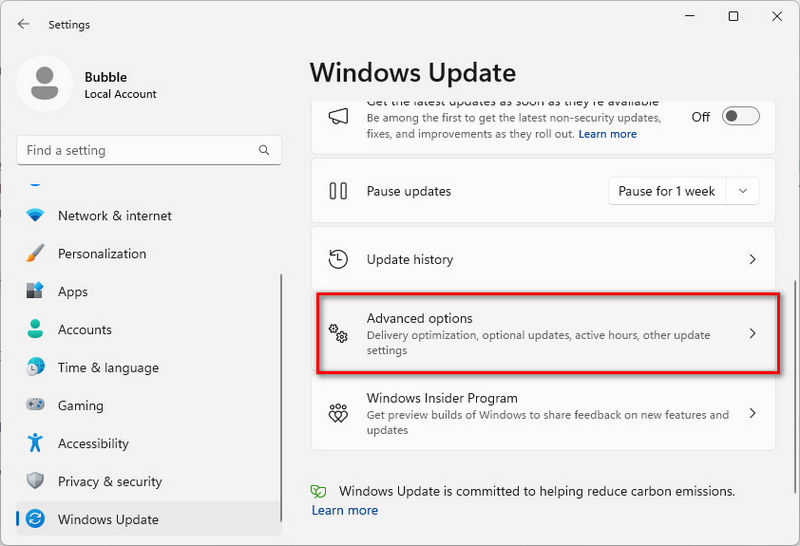Click the back arrow icon

pyautogui.click(x=23, y=24)
